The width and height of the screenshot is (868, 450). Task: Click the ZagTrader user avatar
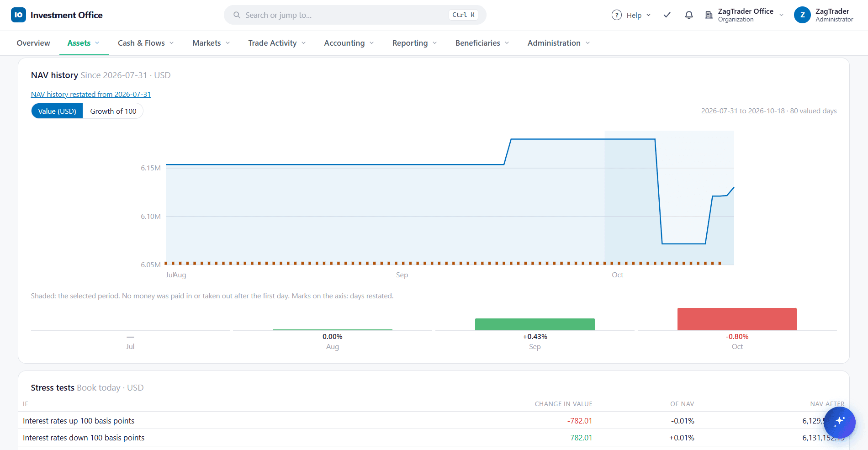802,15
